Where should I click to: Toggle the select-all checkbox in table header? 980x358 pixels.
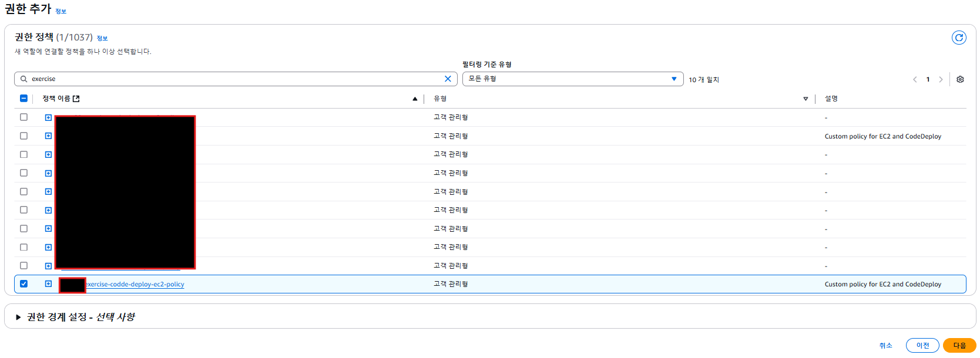[24, 99]
